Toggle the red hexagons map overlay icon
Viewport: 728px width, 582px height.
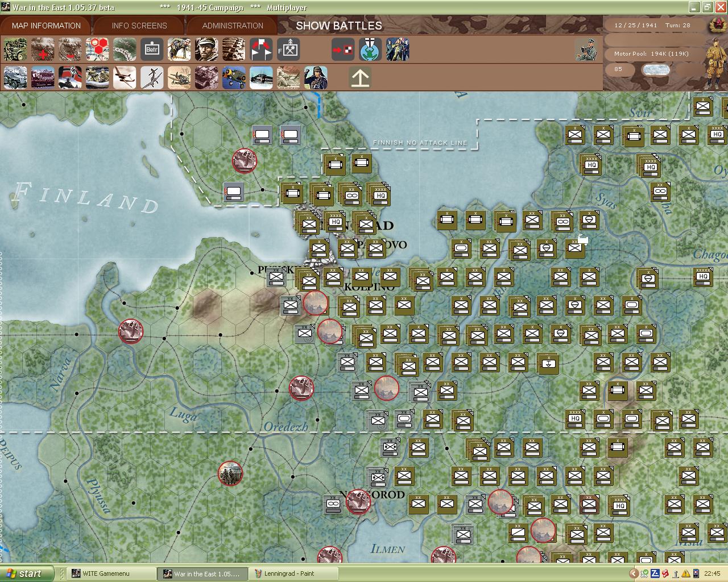97,50
